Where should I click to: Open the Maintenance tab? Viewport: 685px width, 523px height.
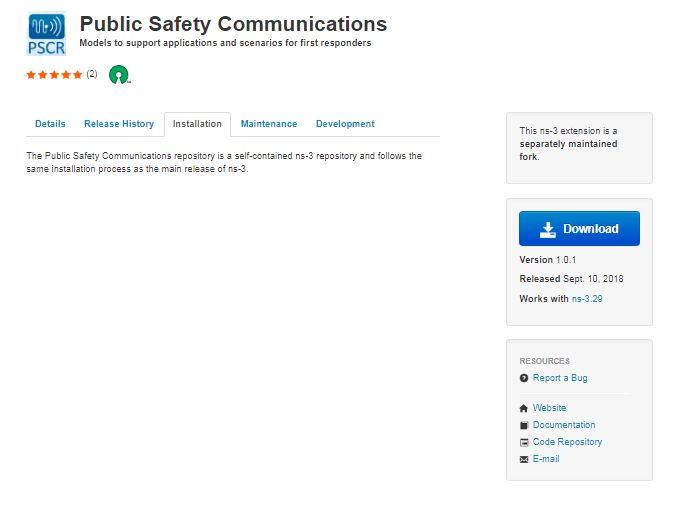[269, 124]
